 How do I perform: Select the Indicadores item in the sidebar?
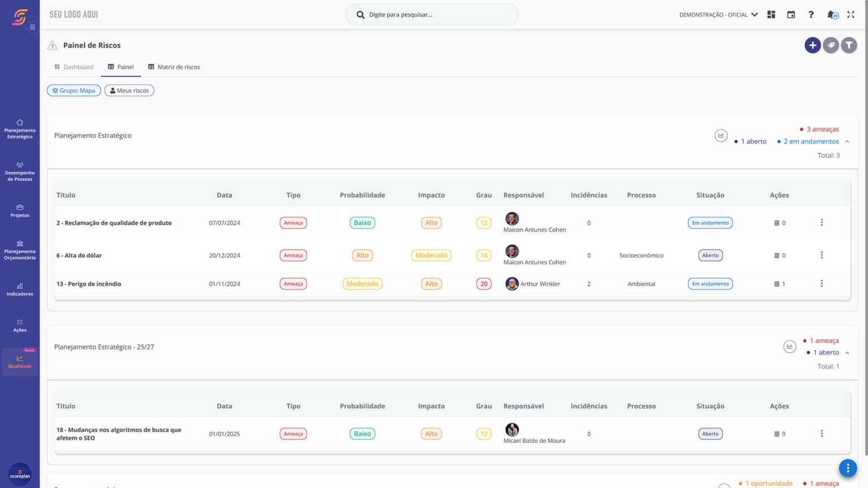click(20, 289)
